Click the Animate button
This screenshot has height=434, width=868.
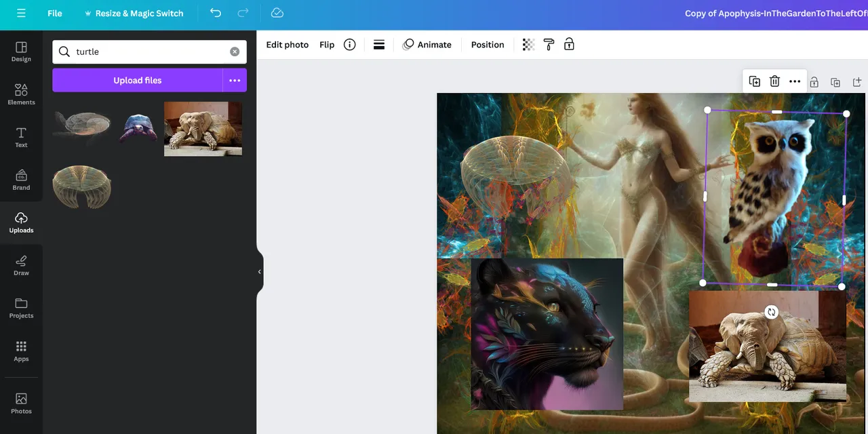427,45
